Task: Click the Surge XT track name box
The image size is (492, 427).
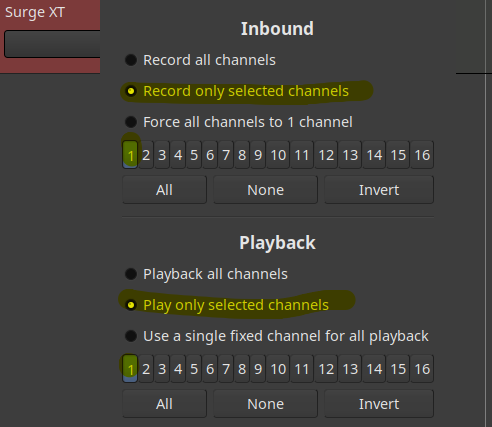Action: pyautogui.click(x=52, y=44)
